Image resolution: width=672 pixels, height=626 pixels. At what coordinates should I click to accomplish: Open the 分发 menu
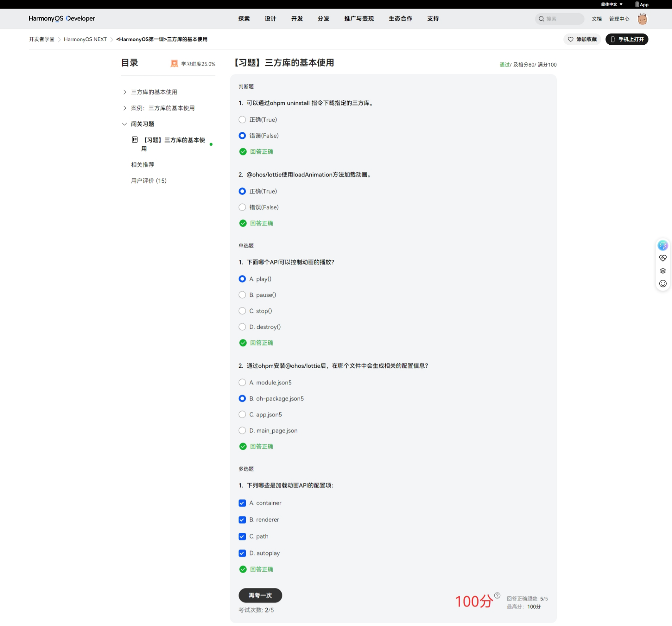[324, 19]
